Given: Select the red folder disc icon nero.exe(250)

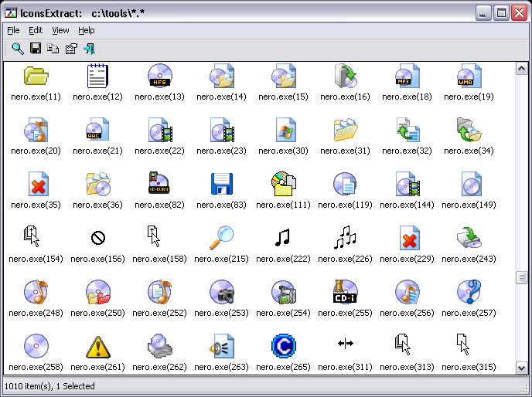Looking at the screenshot, I should [x=97, y=291].
